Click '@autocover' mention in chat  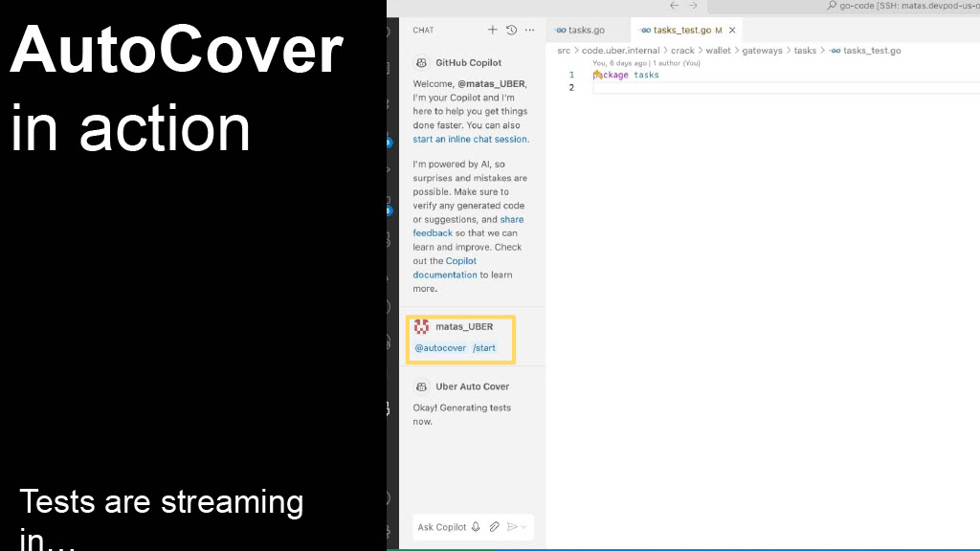point(440,348)
